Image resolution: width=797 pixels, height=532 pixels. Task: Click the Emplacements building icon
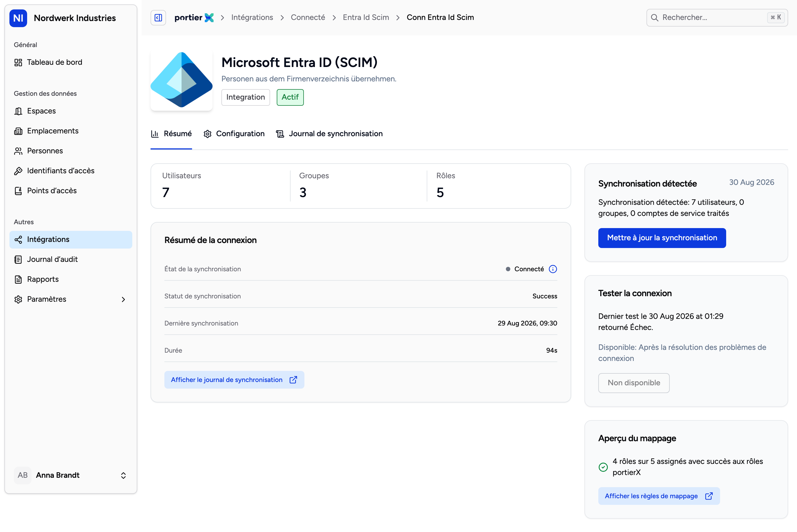(18, 131)
